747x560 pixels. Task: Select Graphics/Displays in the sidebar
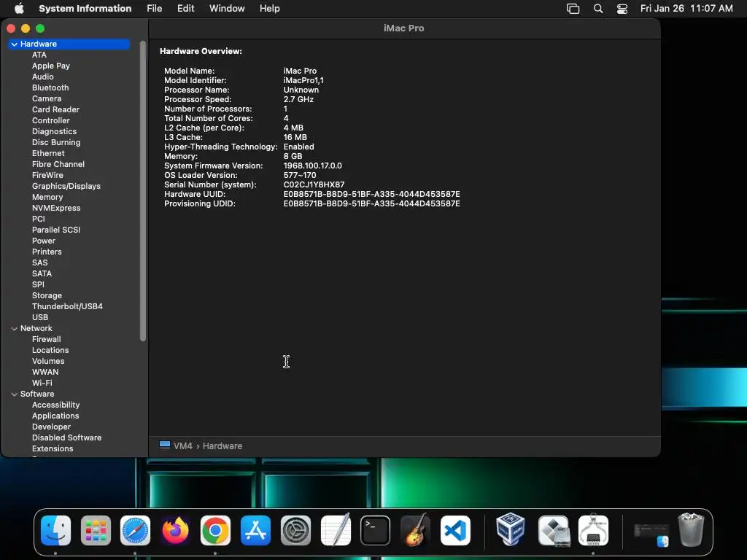tap(66, 186)
